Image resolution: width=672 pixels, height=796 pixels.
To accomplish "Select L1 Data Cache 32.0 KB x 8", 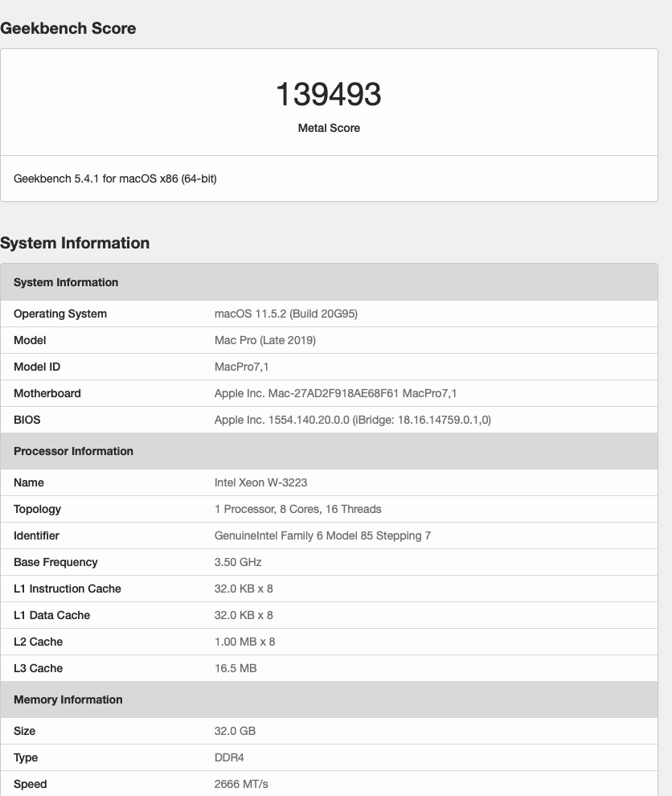I will (x=244, y=615).
